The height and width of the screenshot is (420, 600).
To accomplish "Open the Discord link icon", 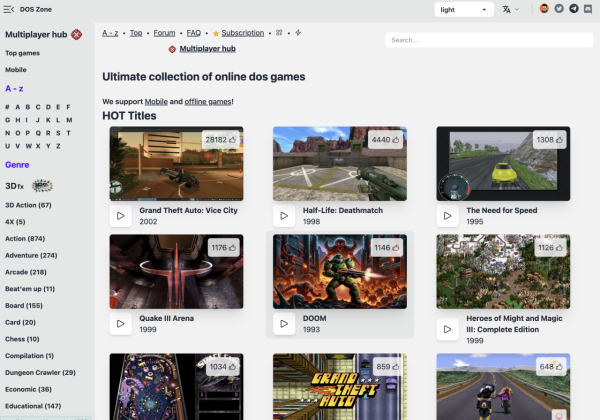I will [x=588, y=8].
